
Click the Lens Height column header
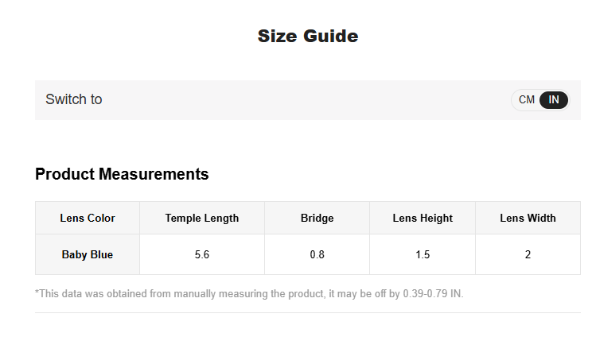[423, 218]
